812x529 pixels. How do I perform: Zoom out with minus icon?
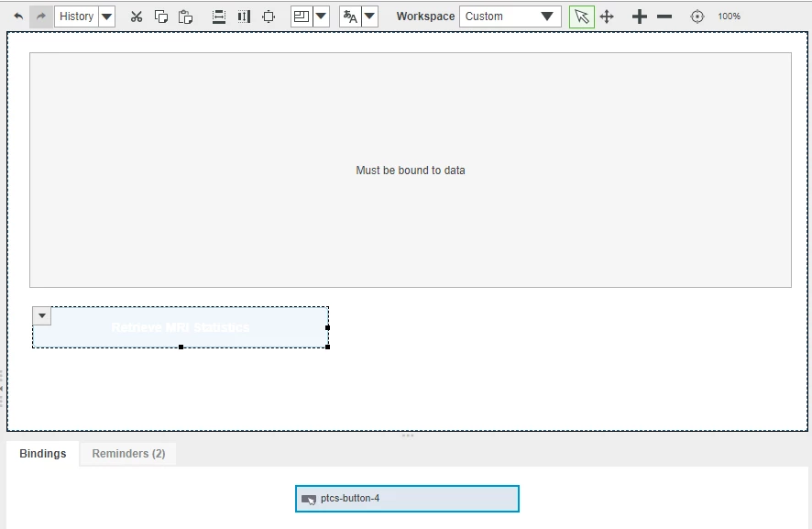pos(664,17)
